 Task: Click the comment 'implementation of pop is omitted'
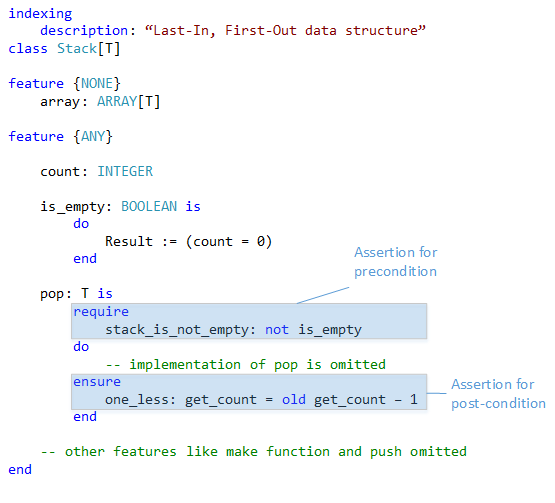(245, 365)
